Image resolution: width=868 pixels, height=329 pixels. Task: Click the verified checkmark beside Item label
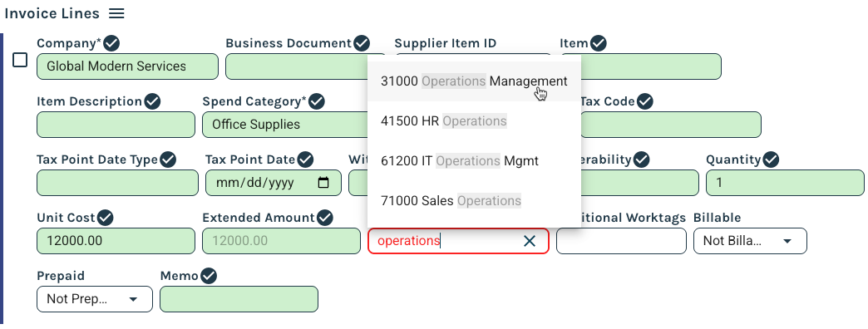click(x=599, y=43)
